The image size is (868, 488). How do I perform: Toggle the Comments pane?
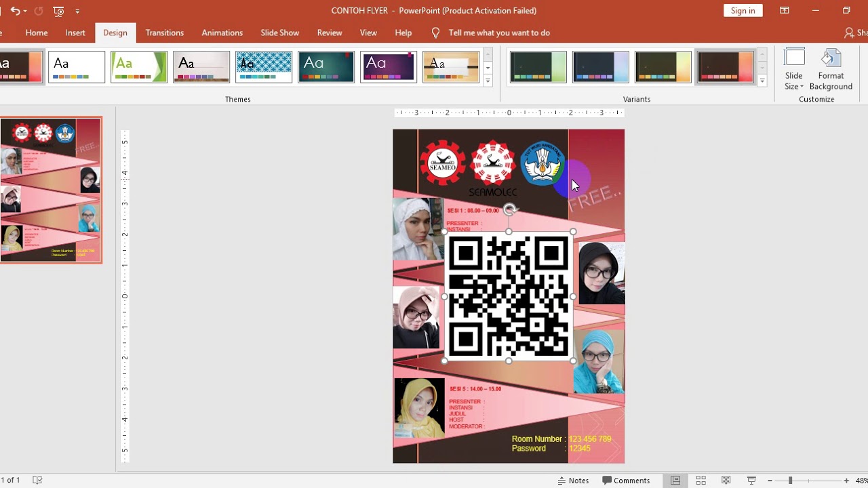point(625,481)
